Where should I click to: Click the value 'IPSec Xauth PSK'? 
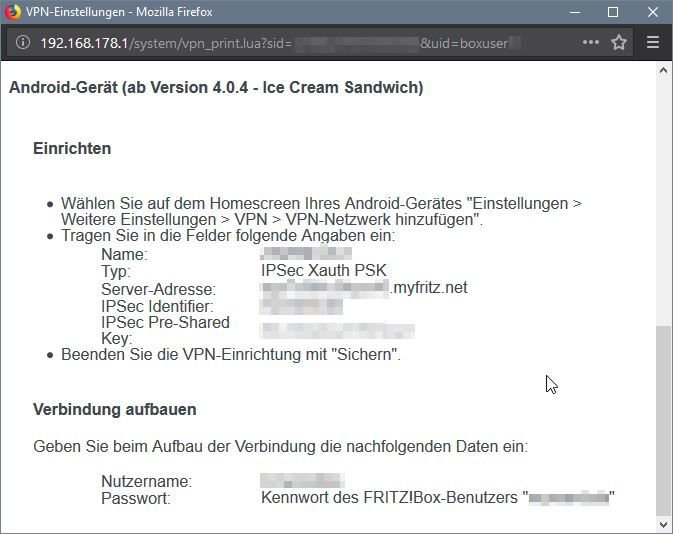point(324,270)
